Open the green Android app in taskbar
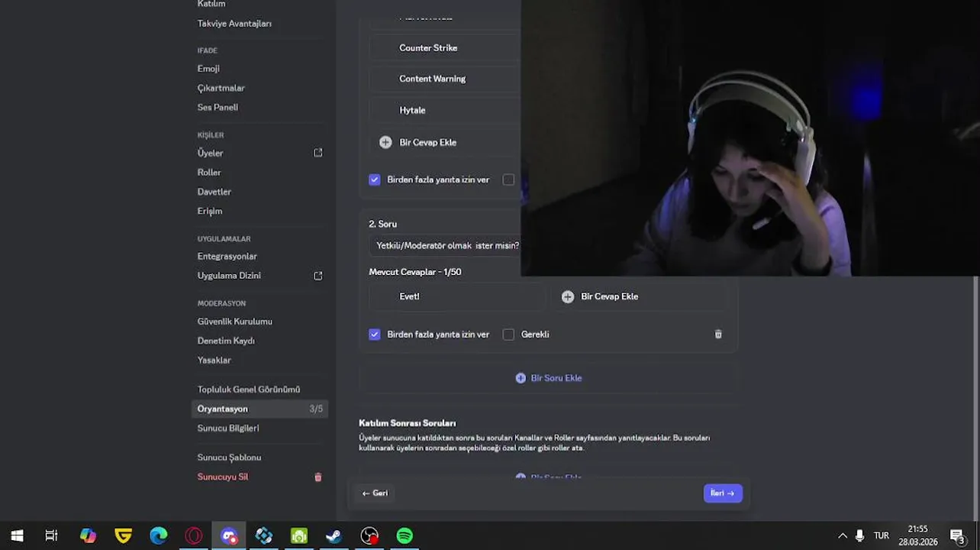The height and width of the screenshot is (550, 980). point(298,536)
